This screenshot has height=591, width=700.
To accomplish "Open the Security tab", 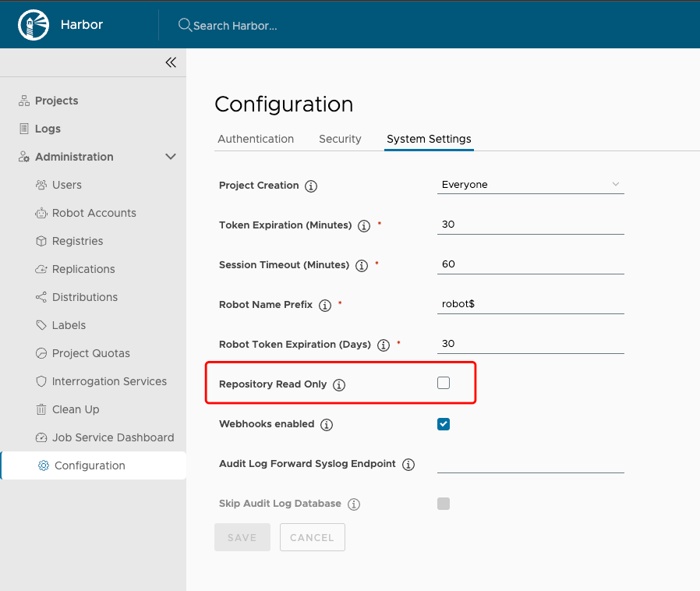I will click(340, 139).
